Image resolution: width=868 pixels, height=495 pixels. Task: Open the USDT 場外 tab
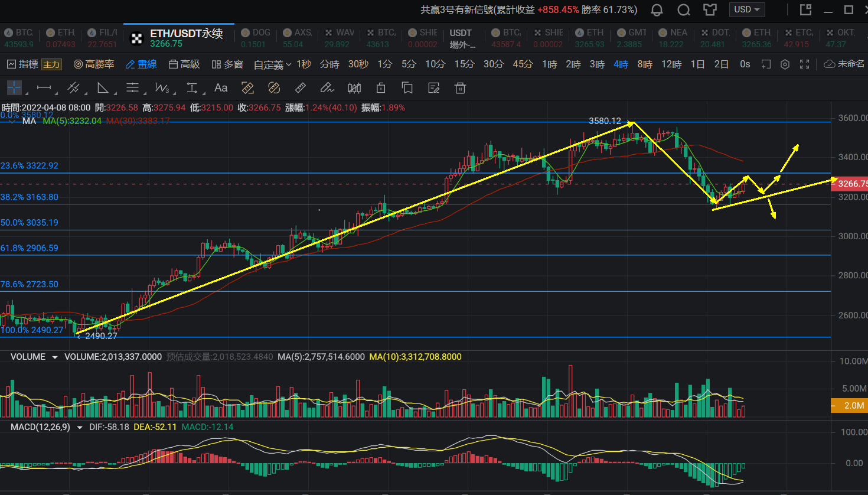coord(463,38)
